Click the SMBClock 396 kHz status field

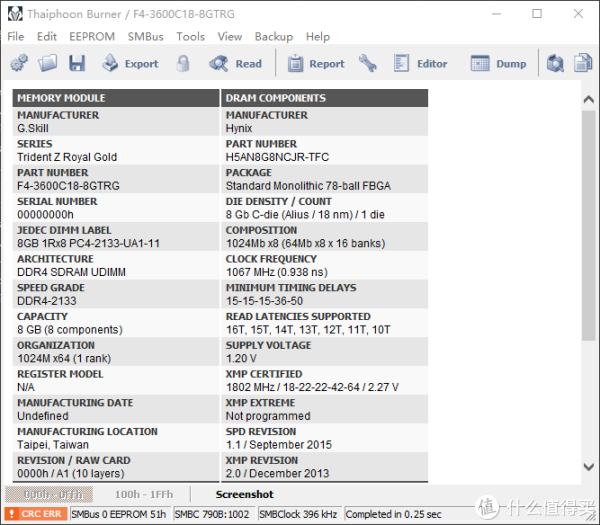click(298, 514)
